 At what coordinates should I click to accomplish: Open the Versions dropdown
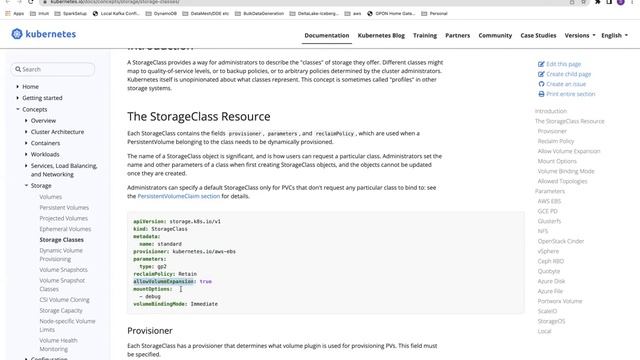point(580,36)
